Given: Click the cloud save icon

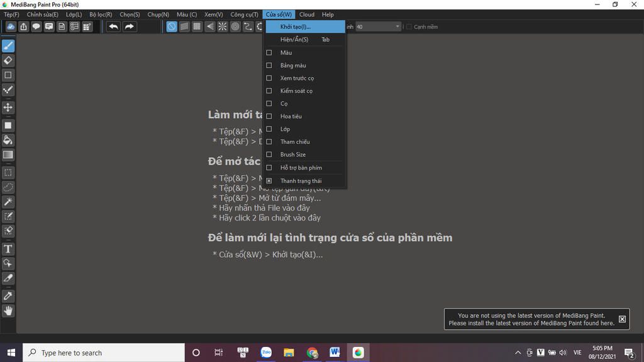Looking at the screenshot, I should click(11, 26).
